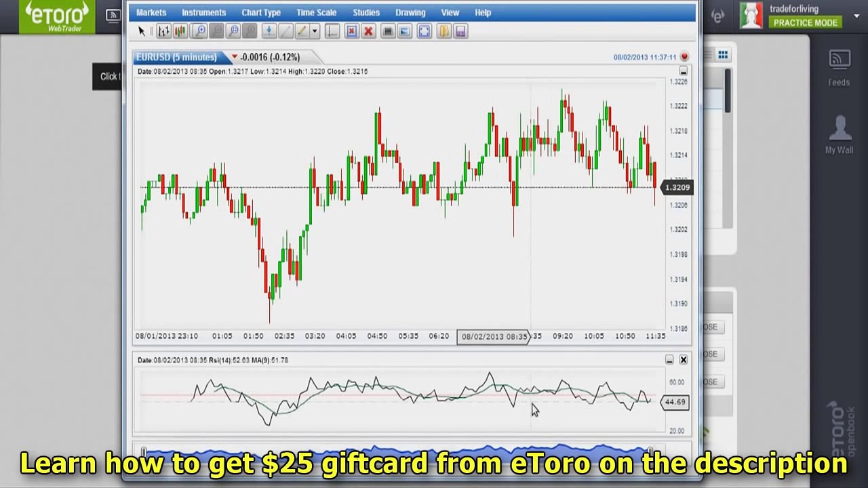Minimize the RSI indicator pane

point(669,360)
